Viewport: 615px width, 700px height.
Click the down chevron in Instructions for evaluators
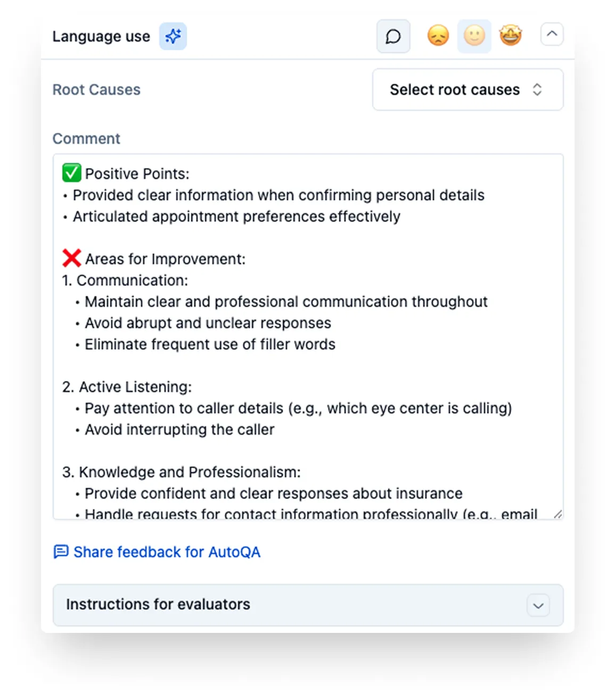pyautogui.click(x=538, y=606)
